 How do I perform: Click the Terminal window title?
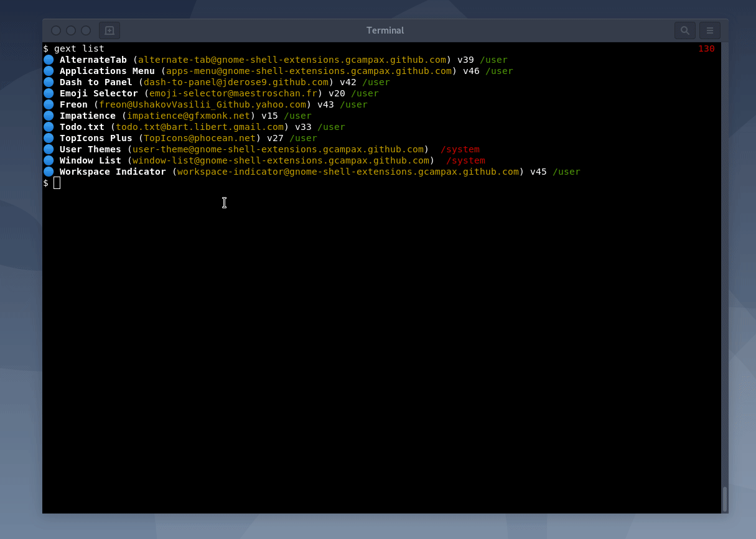[x=385, y=30]
